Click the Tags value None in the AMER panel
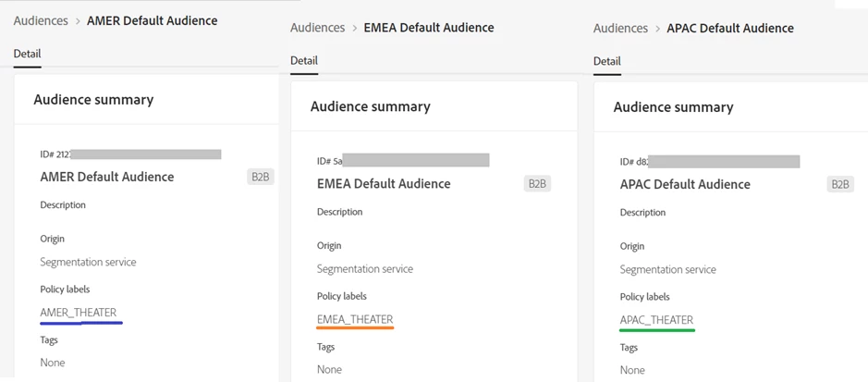The width and height of the screenshot is (868, 382). click(53, 363)
